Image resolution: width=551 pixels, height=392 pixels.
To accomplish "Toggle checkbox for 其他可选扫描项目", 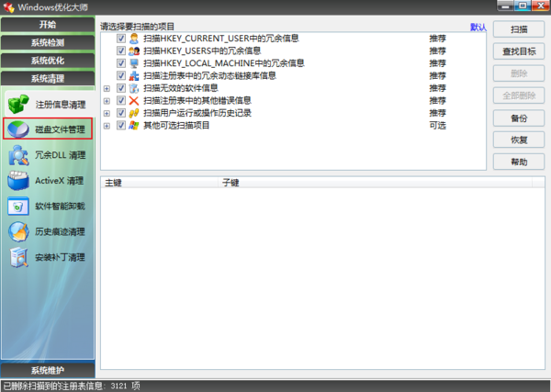I will tap(121, 126).
